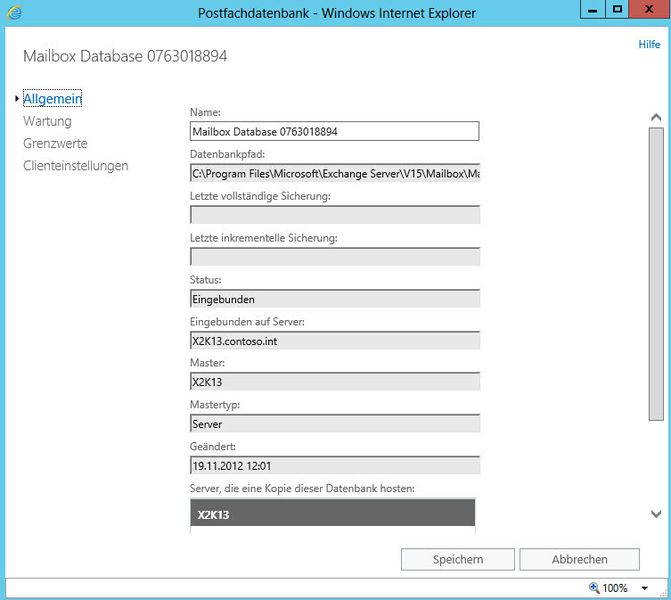
Task: Click the Mailbox Database 0763018894 heading
Action: click(125, 56)
